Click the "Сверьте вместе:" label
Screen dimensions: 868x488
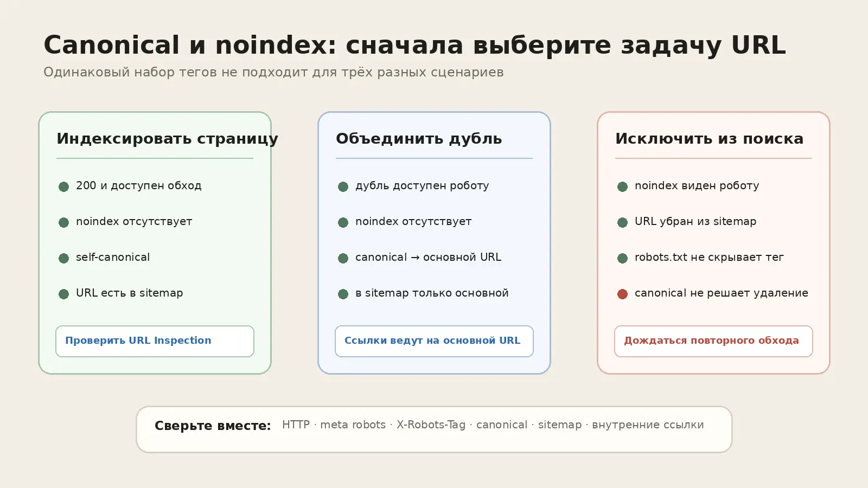tap(213, 426)
